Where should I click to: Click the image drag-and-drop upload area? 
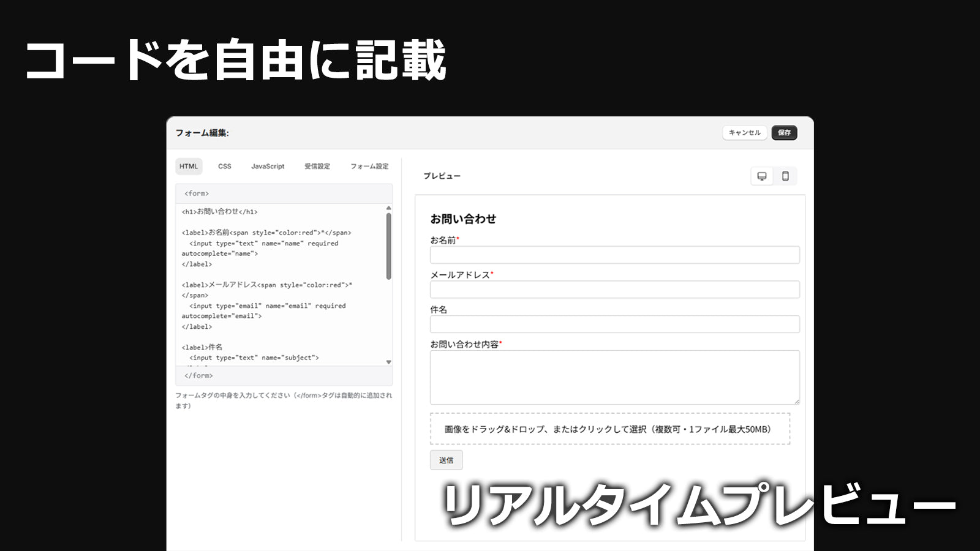tap(611, 429)
